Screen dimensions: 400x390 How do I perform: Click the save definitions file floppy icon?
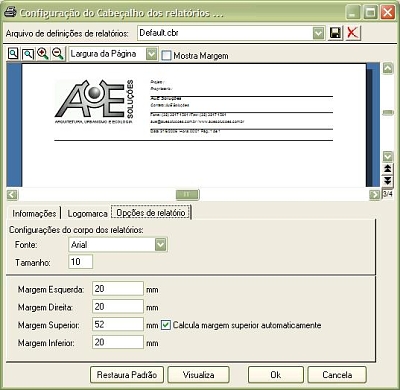335,33
